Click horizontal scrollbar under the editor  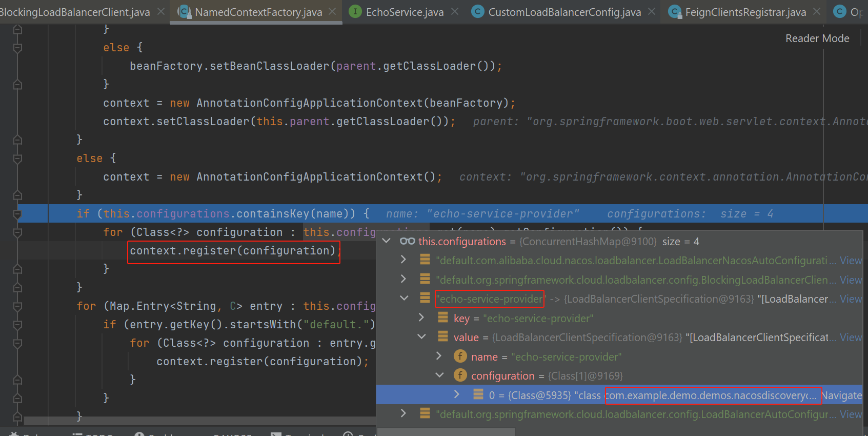coord(200,421)
